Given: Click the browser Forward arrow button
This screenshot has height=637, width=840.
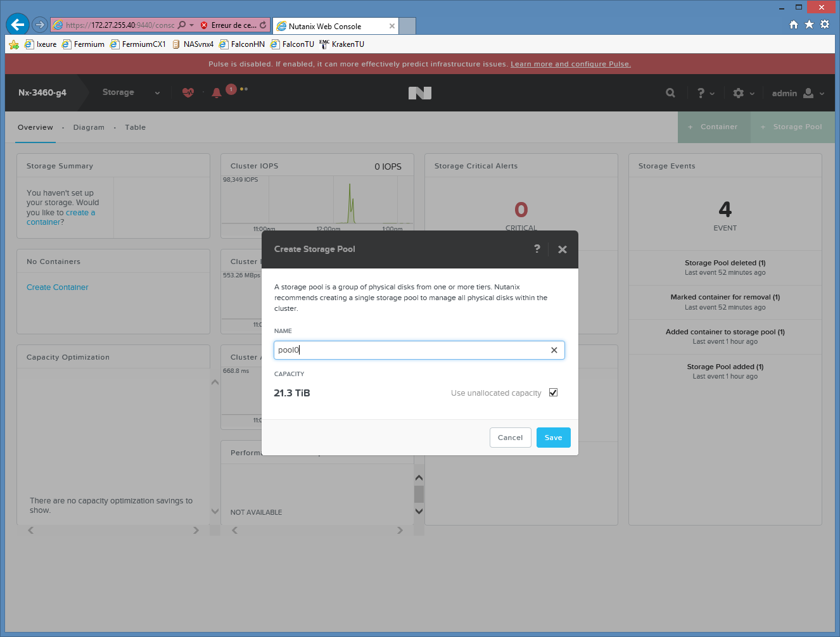Looking at the screenshot, I should [x=40, y=25].
